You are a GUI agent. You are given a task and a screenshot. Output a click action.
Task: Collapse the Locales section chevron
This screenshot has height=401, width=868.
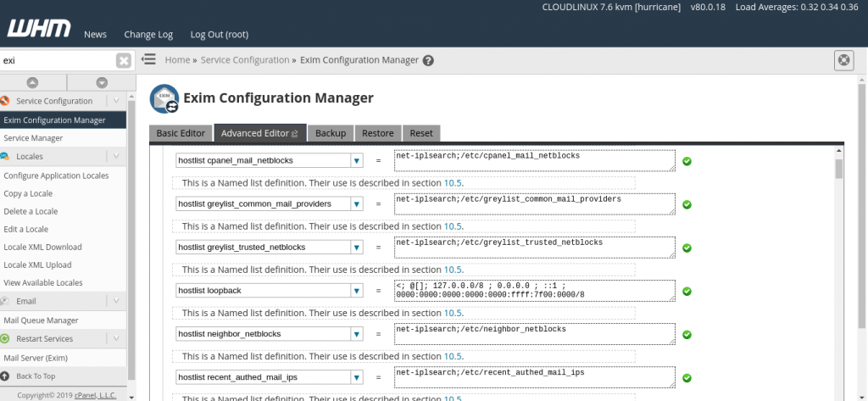(x=116, y=156)
